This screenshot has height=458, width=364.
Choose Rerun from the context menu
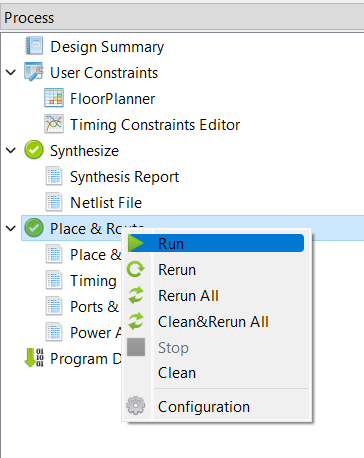click(x=216, y=269)
